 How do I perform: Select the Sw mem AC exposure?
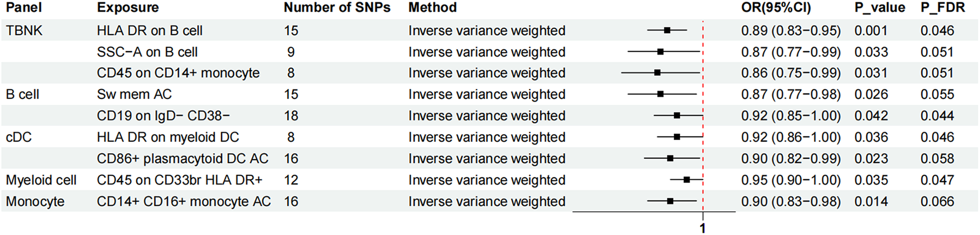tap(134, 94)
